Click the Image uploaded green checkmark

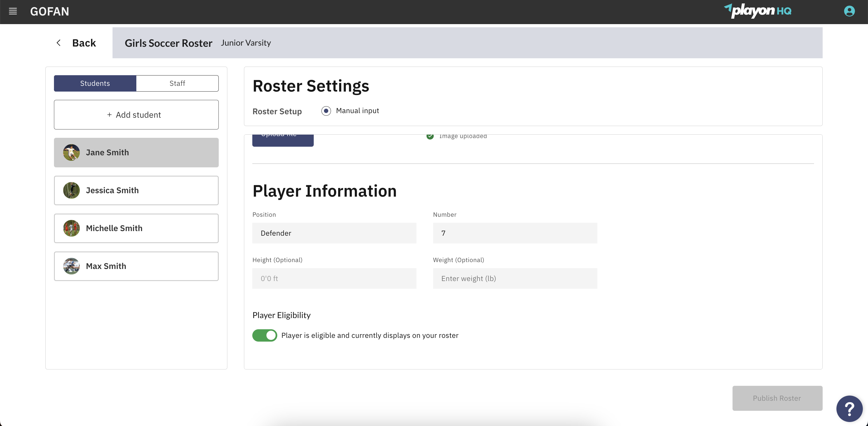(x=430, y=136)
